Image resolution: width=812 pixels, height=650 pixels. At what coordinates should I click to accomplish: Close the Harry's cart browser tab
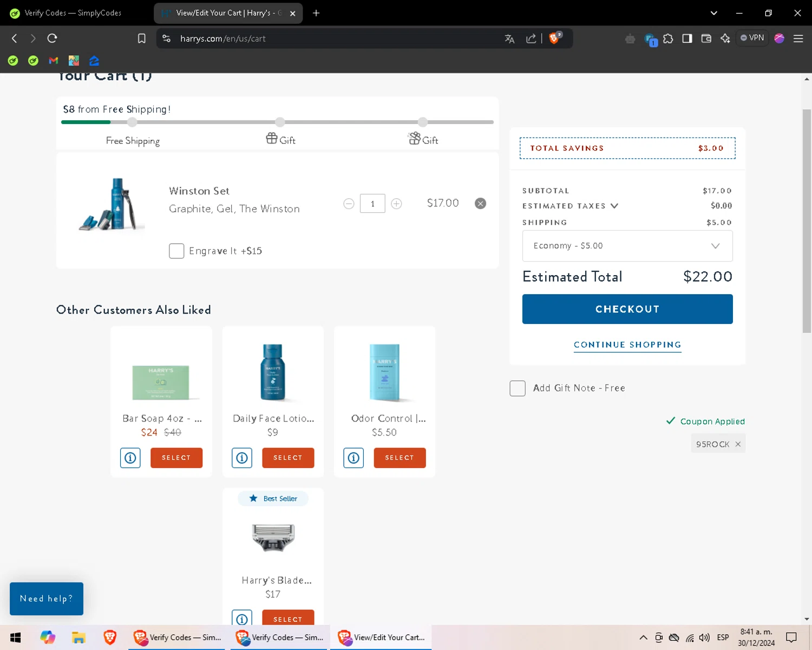[x=293, y=14]
